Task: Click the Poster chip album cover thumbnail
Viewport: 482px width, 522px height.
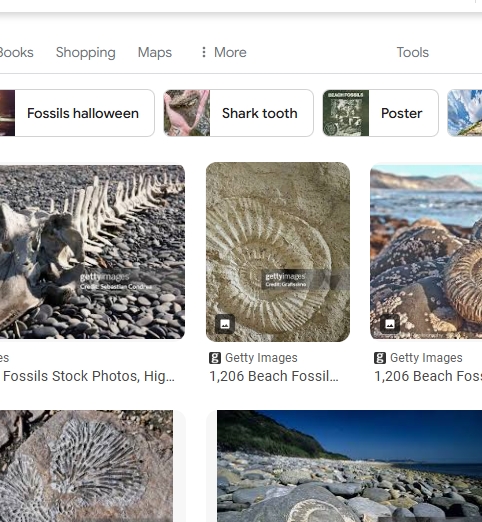Action: pyautogui.click(x=346, y=113)
